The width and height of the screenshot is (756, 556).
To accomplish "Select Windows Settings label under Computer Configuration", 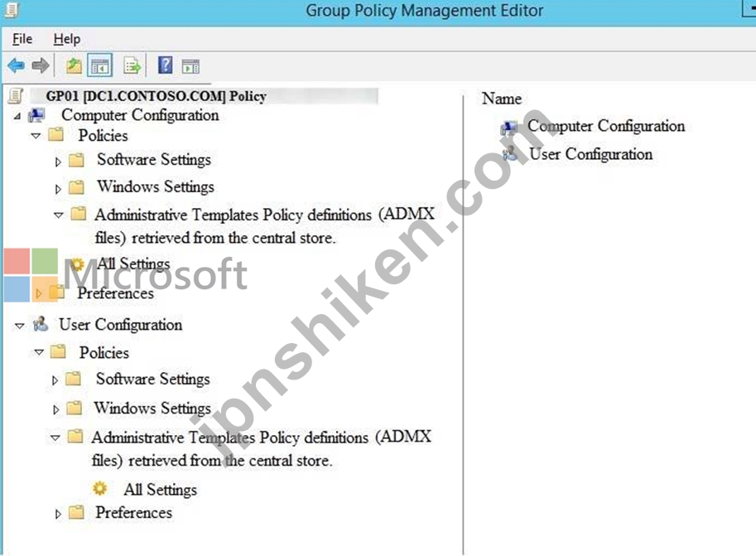I will click(156, 186).
